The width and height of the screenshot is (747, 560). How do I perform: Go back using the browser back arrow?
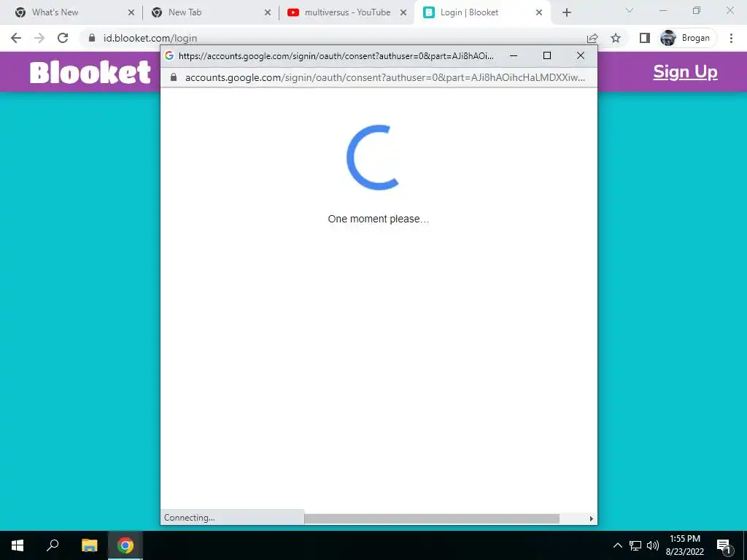[16, 38]
